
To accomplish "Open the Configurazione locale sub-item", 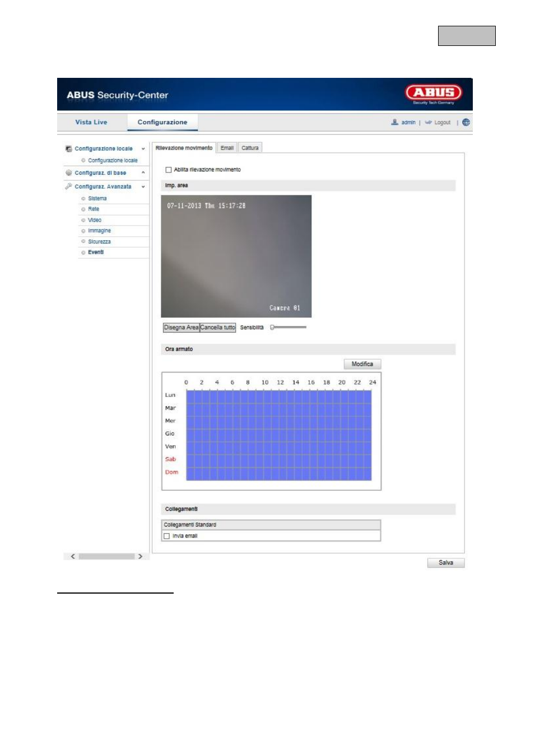I will coord(113,161).
